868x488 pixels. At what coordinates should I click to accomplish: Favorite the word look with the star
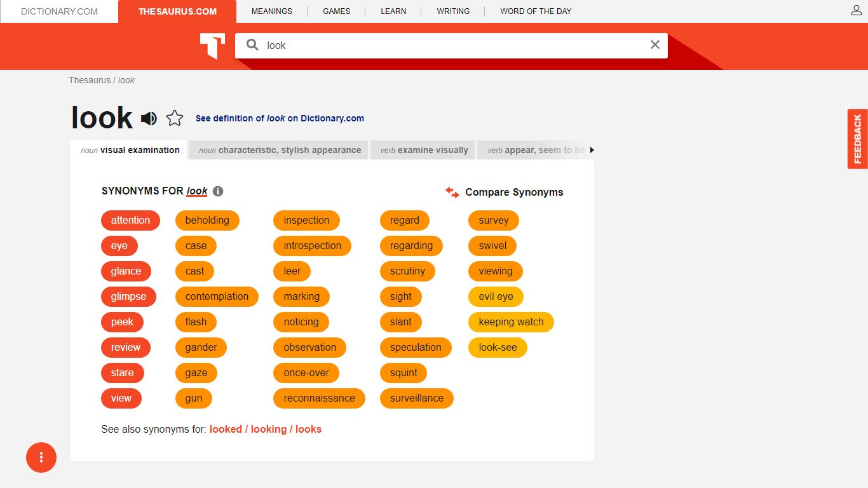(175, 118)
